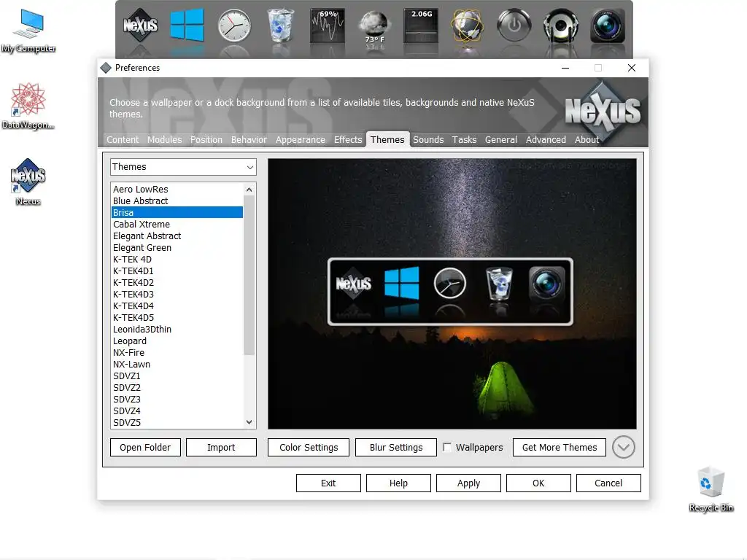Launch the Windows Start icon in dock
The image size is (747, 560).
[x=187, y=26]
